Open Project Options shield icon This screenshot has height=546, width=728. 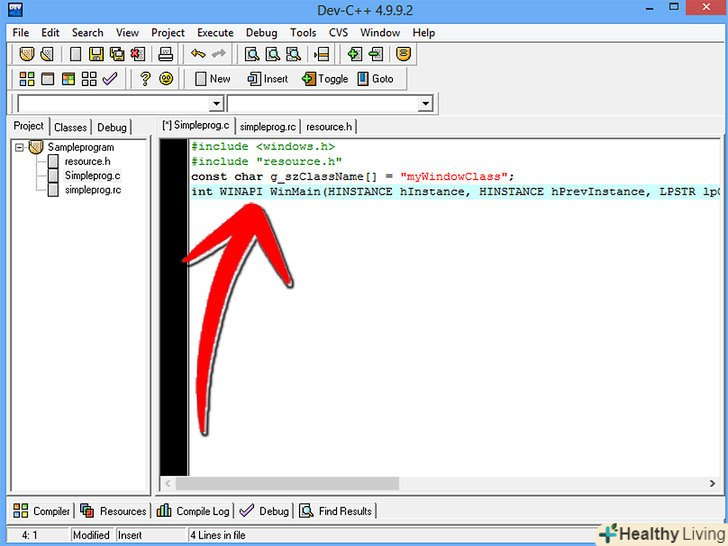coord(403,54)
